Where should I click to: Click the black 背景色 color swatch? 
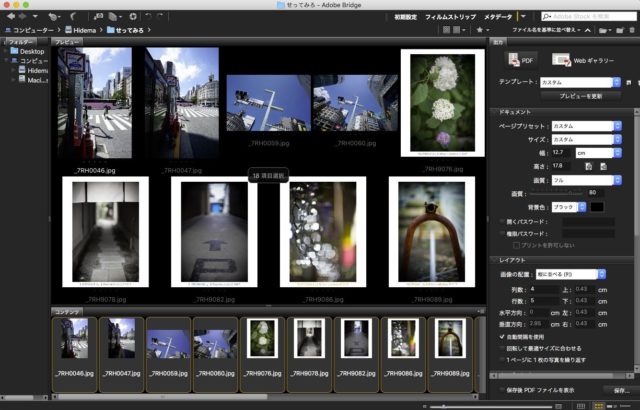click(x=597, y=206)
